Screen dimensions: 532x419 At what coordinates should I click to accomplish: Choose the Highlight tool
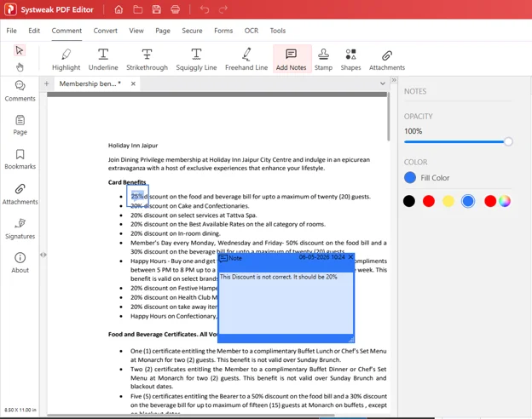pyautogui.click(x=66, y=60)
